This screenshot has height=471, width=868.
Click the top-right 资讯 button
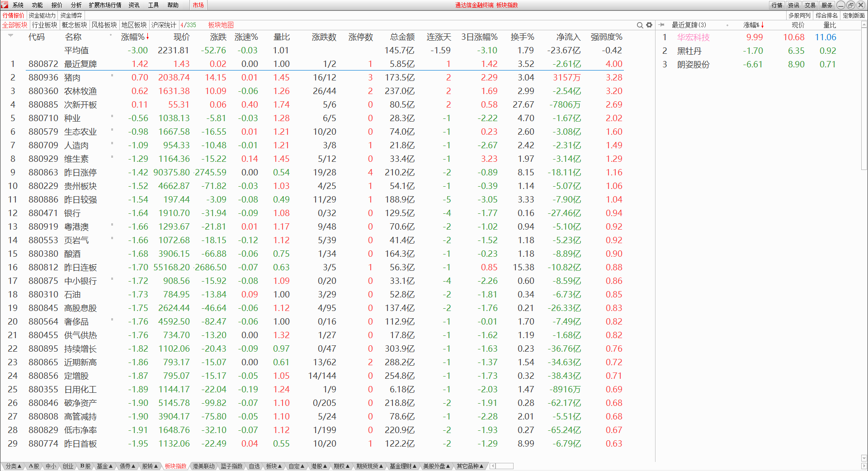(794, 5)
